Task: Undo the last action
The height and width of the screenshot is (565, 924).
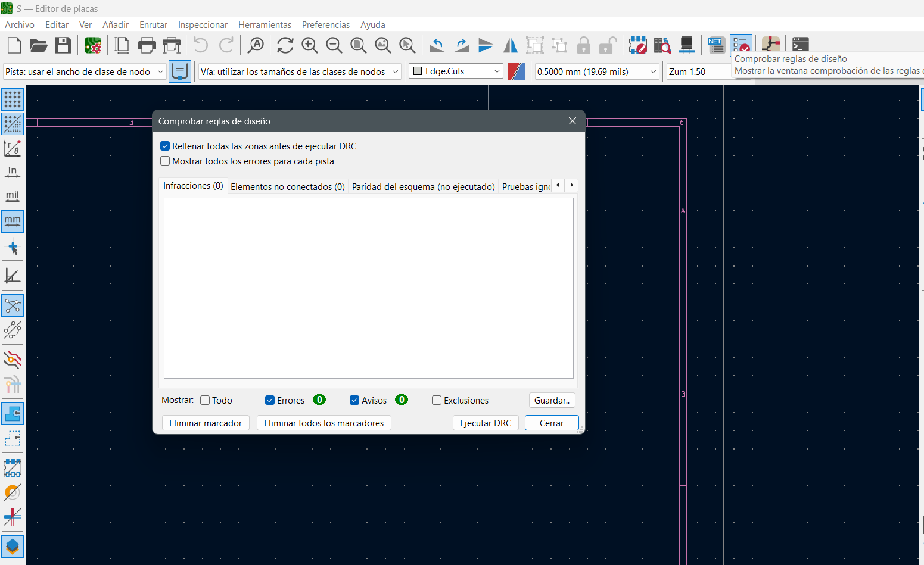Action: (x=201, y=45)
